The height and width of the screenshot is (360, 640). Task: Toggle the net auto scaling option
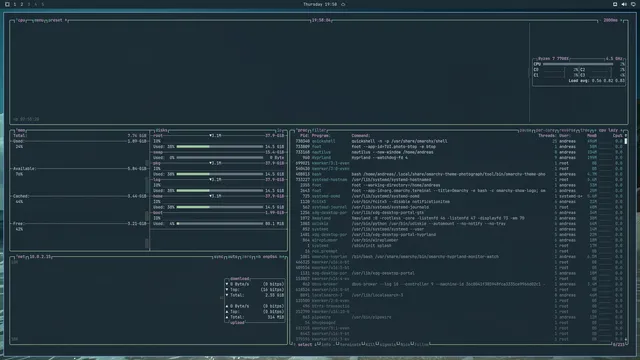[x=233, y=257]
